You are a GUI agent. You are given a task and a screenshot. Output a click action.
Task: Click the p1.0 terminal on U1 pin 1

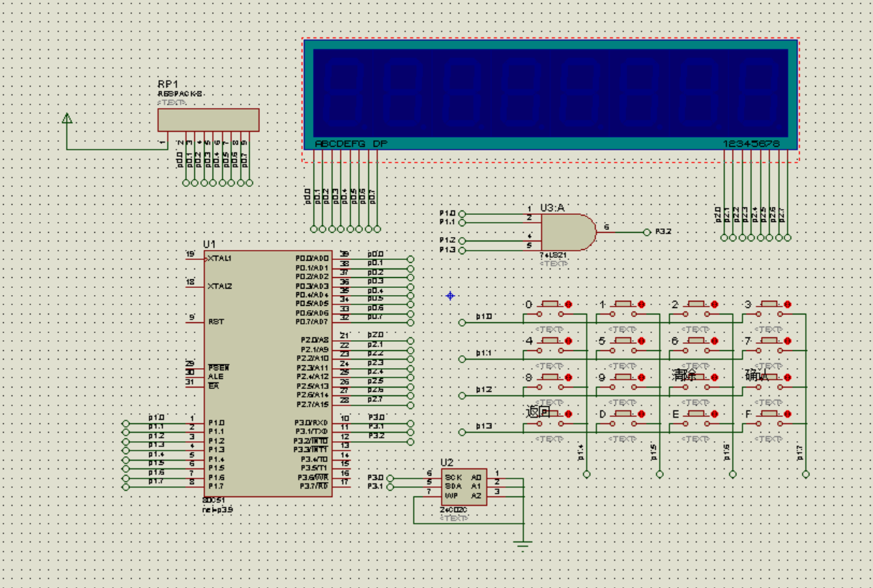[x=126, y=423]
